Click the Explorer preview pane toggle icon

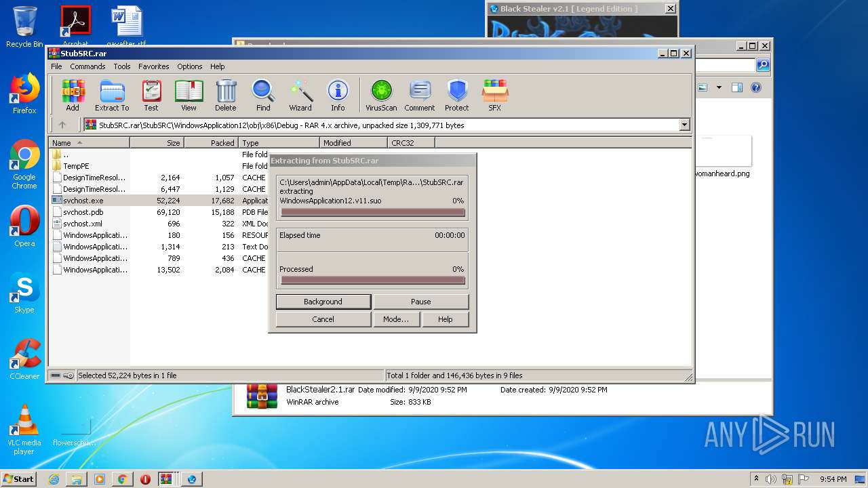737,87
